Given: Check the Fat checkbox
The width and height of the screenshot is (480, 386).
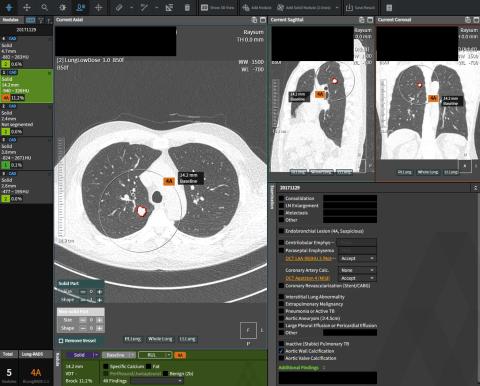Looking at the screenshot, I should 149,366.
